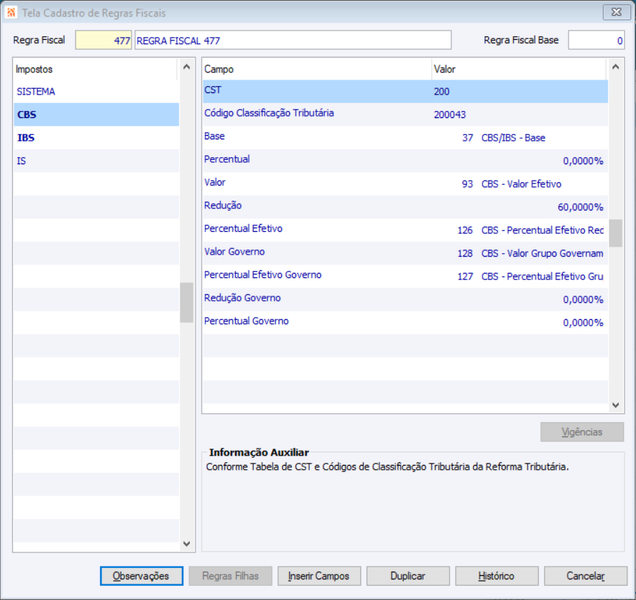The image size is (636, 600).
Task: Click the Vigências button
Action: [582, 432]
